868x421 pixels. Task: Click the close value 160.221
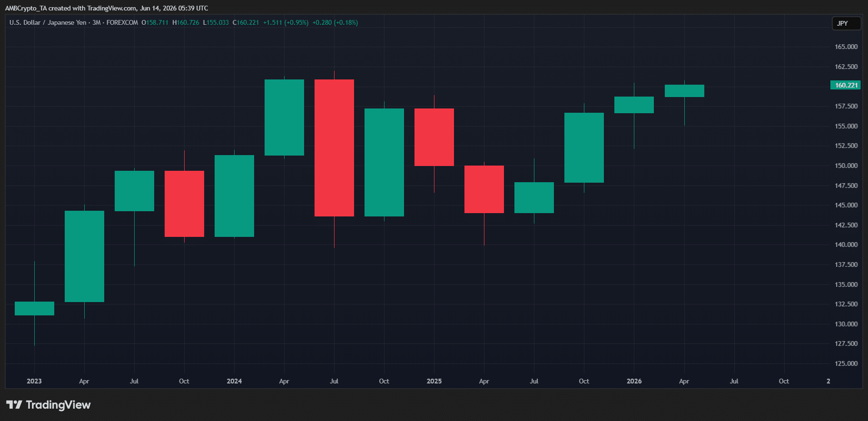coord(248,22)
